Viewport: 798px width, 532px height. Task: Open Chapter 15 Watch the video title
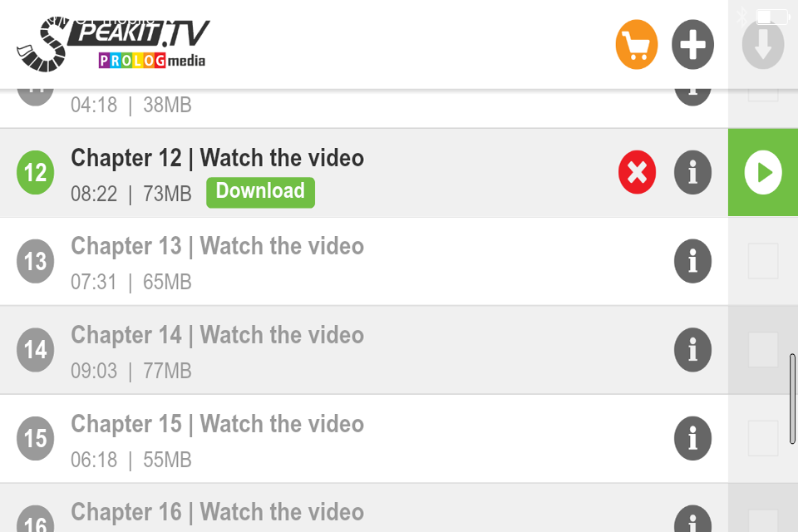217,424
